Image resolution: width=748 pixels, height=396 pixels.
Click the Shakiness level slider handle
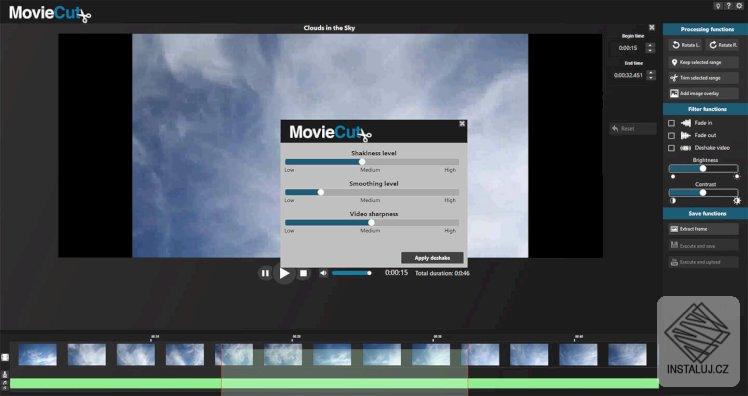pos(362,162)
